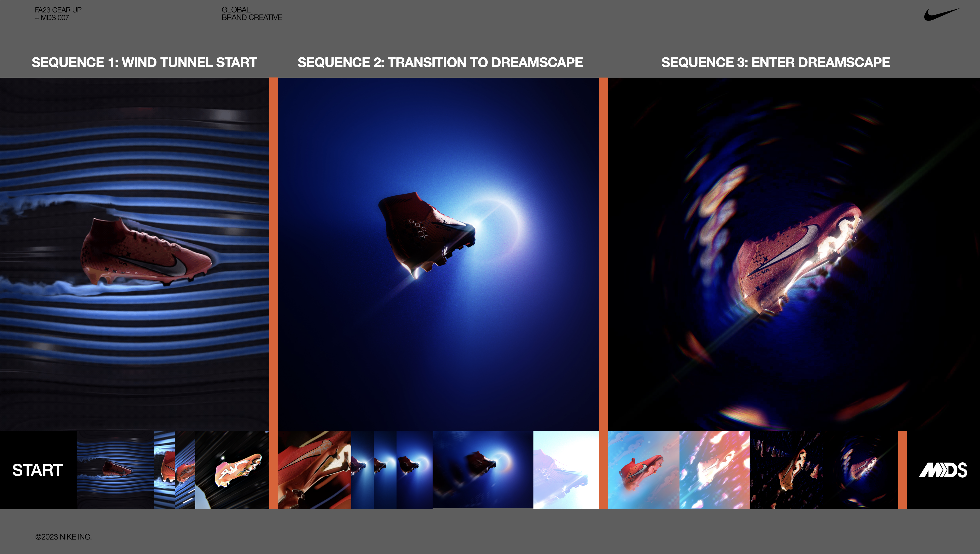Click the FA23 GEAR UP + MDS 007 label
Image resolution: width=980 pixels, height=554 pixels.
point(58,14)
